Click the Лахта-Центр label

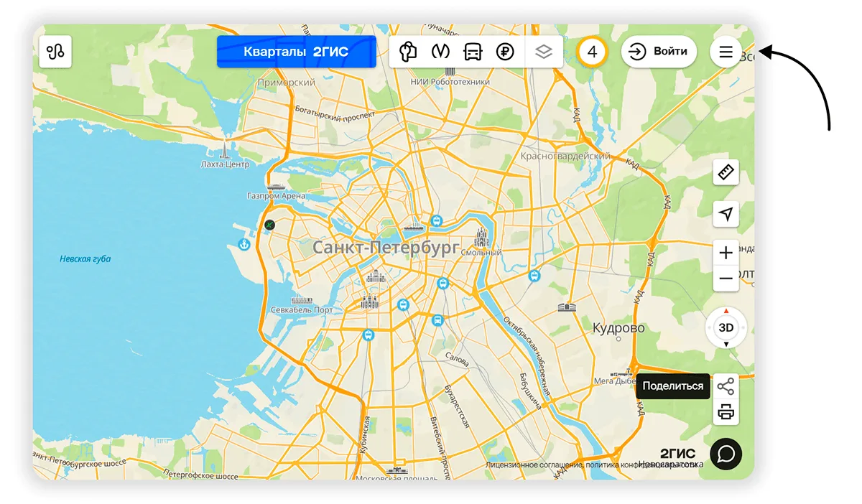[x=225, y=164]
